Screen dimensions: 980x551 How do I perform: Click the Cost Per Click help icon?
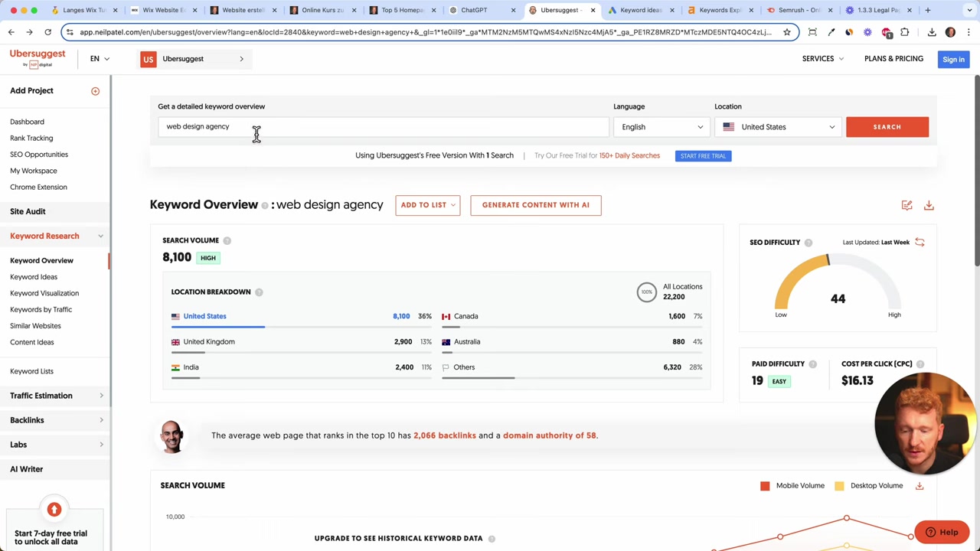[x=920, y=364]
